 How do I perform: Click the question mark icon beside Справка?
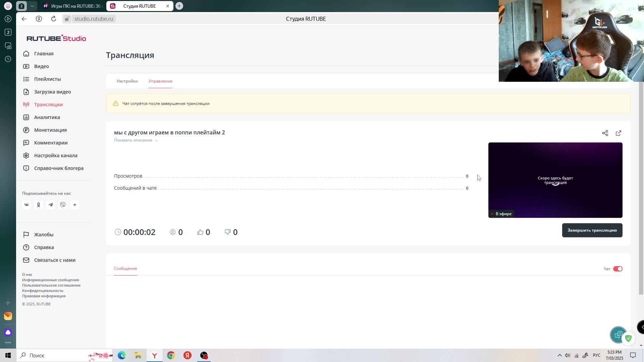point(26,247)
